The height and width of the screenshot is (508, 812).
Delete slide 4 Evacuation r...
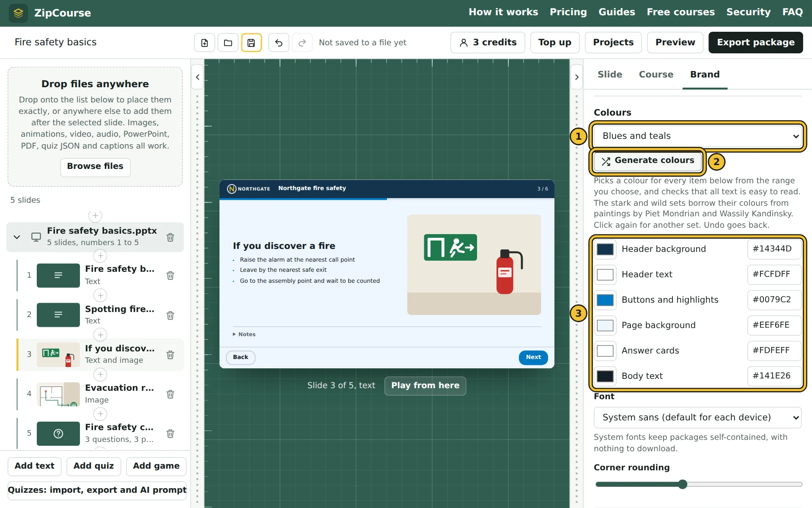(170, 394)
